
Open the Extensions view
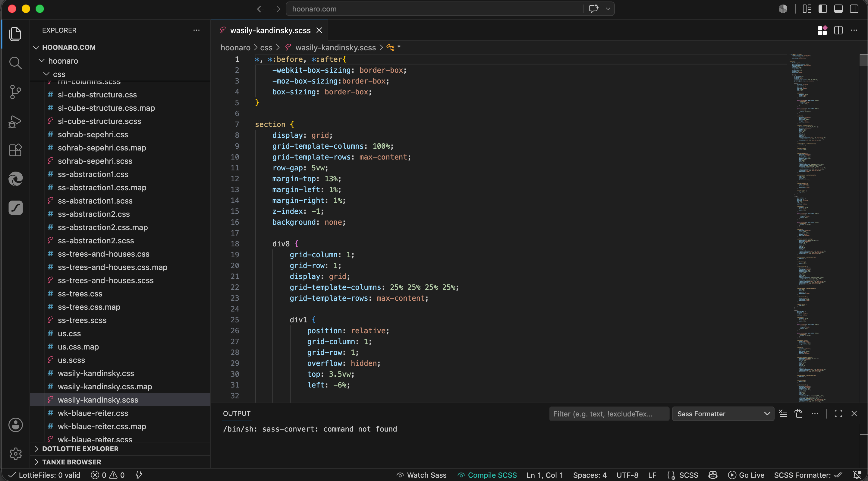point(15,150)
